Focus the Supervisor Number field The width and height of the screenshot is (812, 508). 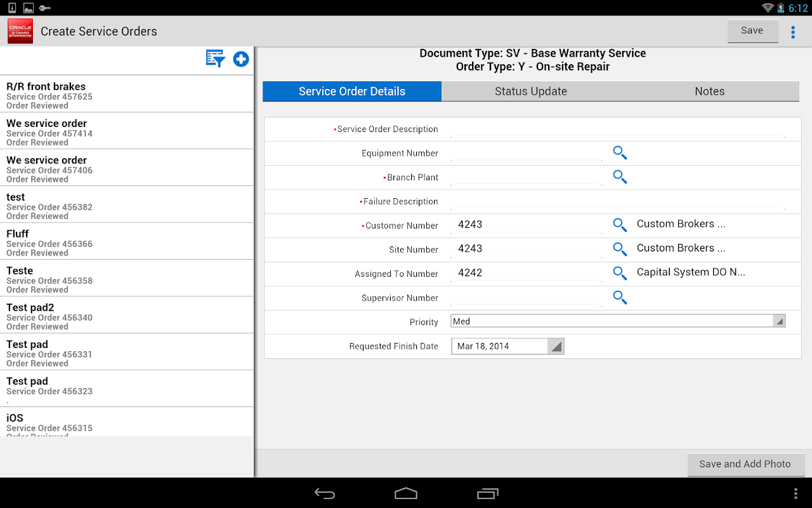pyautogui.click(x=527, y=297)
